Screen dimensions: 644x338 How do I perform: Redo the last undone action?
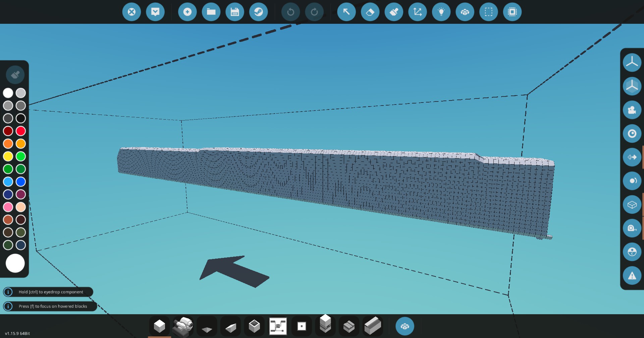tap(314, 12)
